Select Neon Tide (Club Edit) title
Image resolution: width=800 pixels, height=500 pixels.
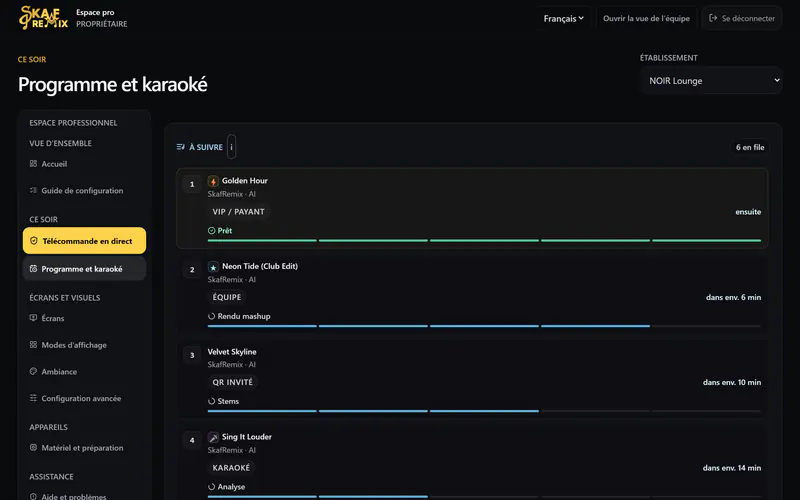point(260,266)
